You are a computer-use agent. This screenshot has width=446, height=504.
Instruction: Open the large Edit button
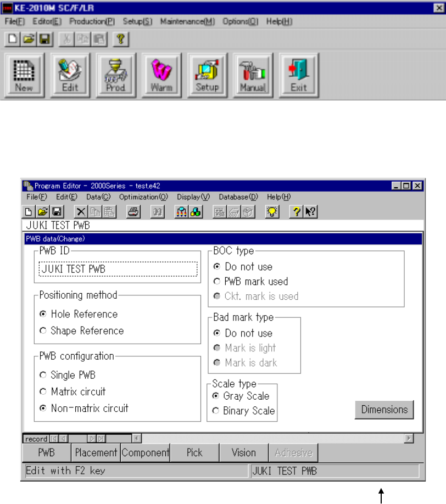70,76
